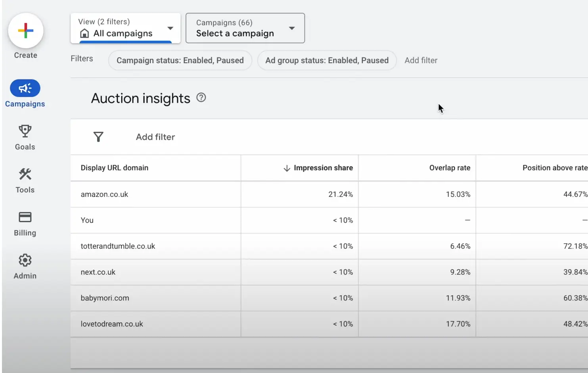This screenshot has width=588, height=373.
Task: Open the Tools wrench section
Action: point(25,181)
